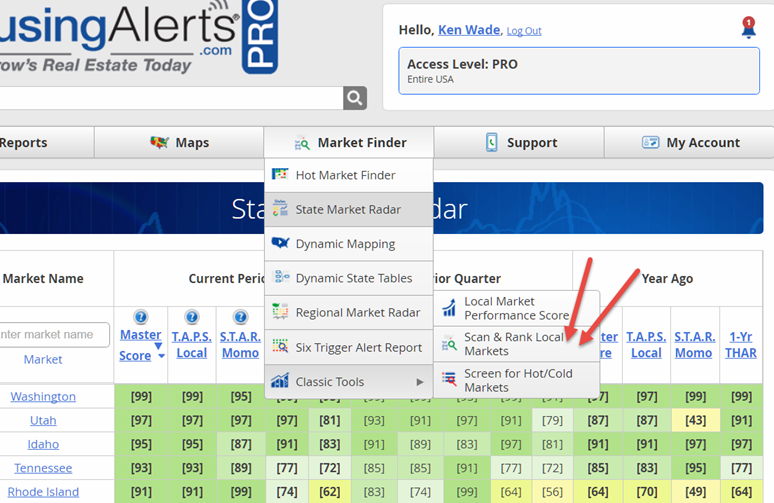Click the Support phone icon
The height and width of the screenshot is (503, 774).
[492, 142]
